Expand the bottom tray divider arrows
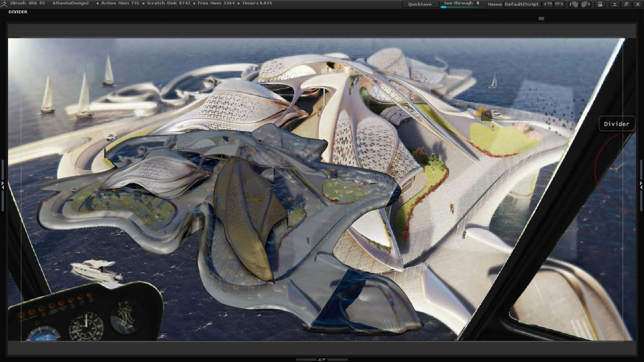 click(x=322, y=359)
